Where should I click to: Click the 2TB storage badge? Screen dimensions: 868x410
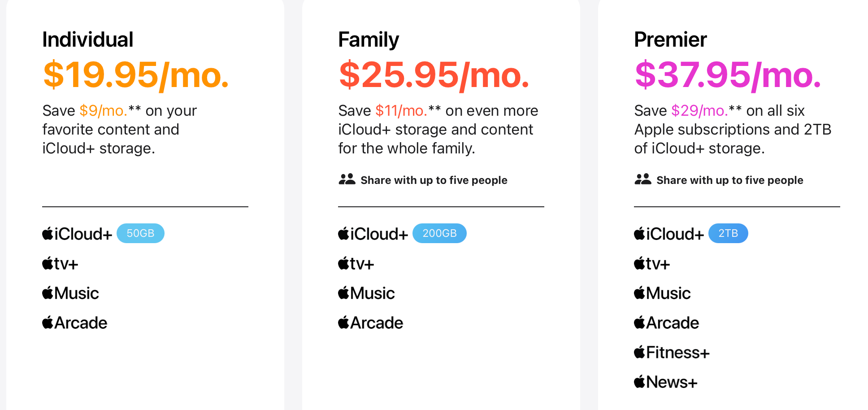point(728,233)
